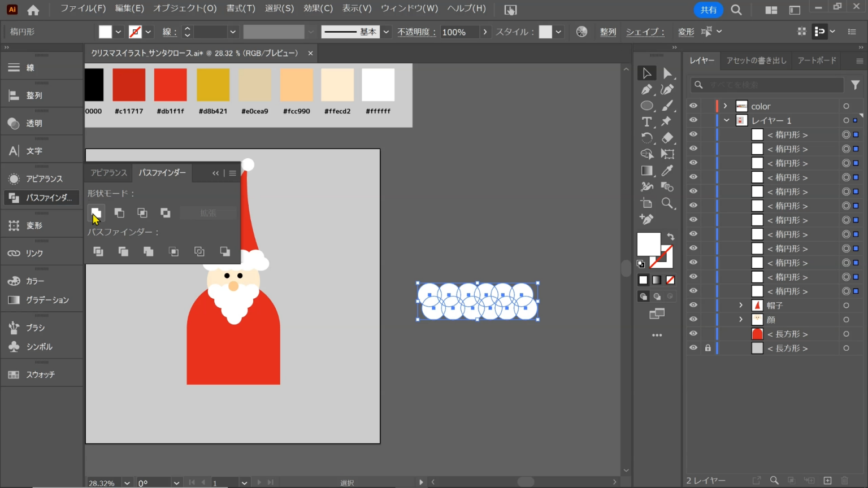Select the Type tool in the toolbar

(647, 121)
